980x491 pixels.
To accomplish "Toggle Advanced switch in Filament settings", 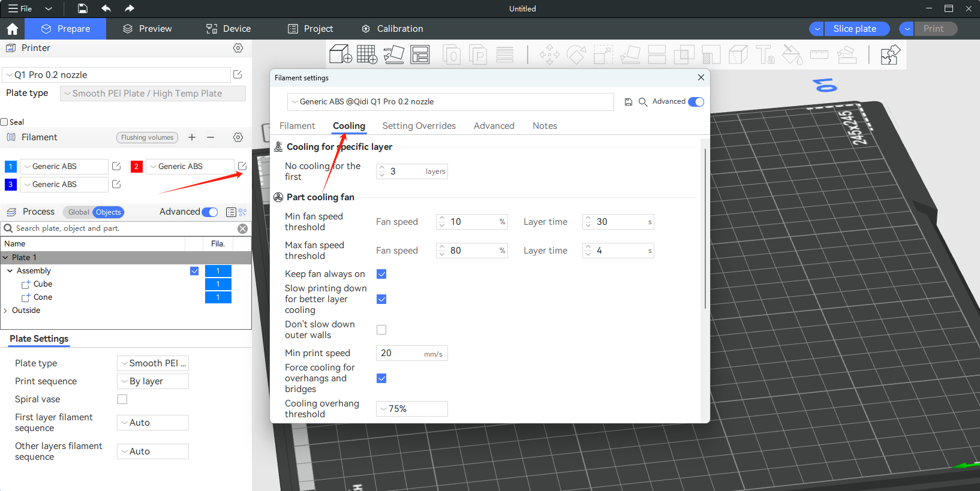I will [696, 102].
